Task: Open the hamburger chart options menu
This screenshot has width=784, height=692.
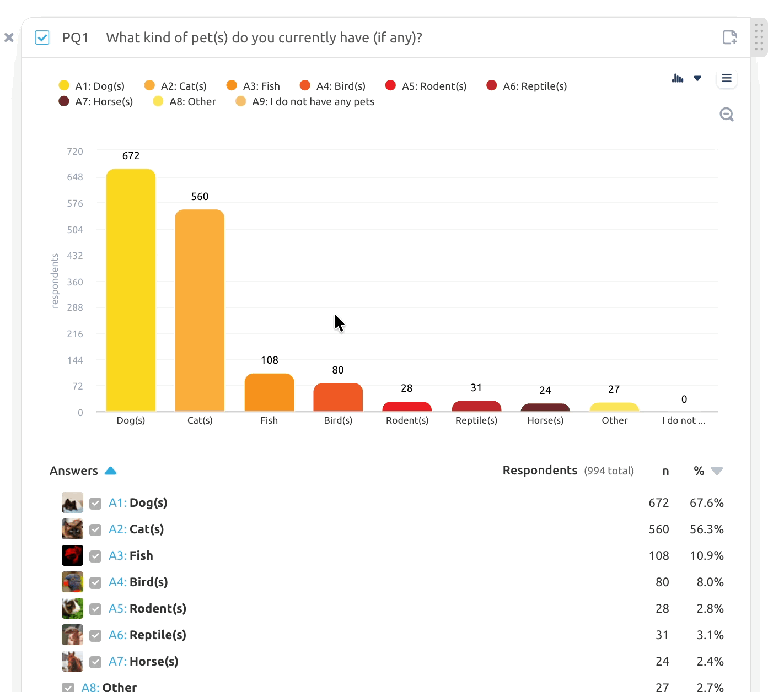Action: click(x=727, y=78)
